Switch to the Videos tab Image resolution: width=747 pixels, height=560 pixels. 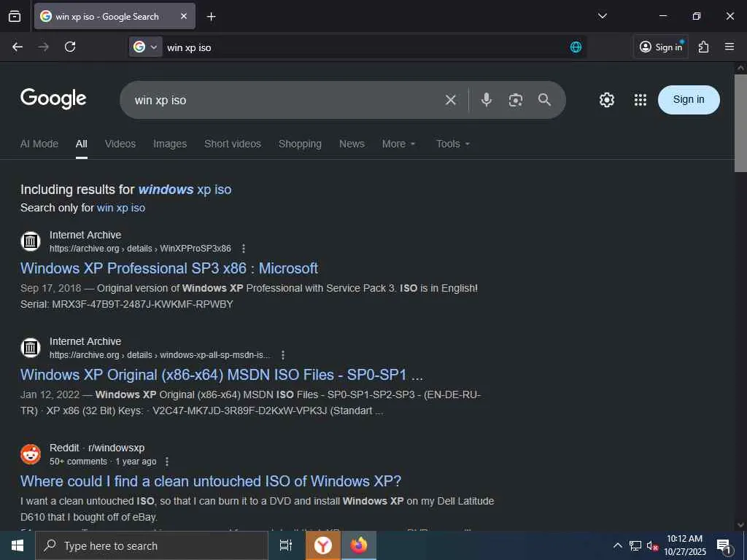(120, 144)
